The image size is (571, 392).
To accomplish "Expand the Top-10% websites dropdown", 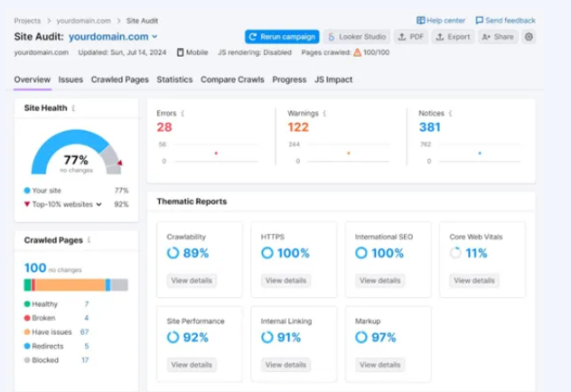I will pos(98,204).
